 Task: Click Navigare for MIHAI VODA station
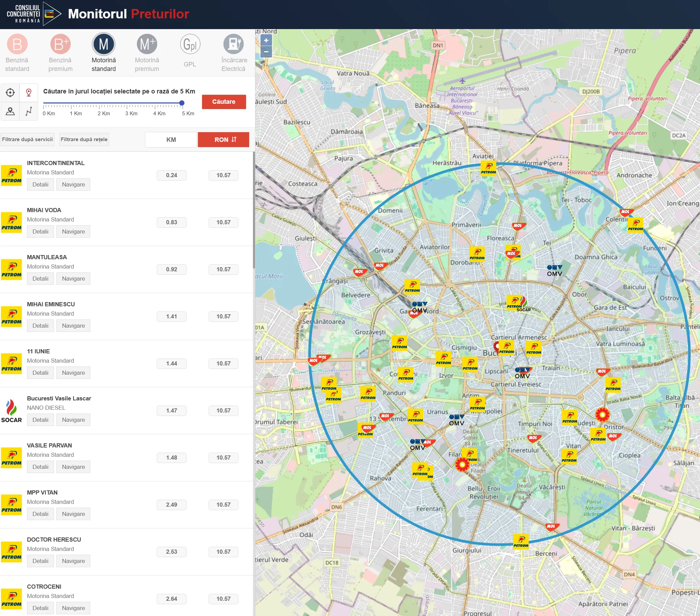(x=73, y=232)
